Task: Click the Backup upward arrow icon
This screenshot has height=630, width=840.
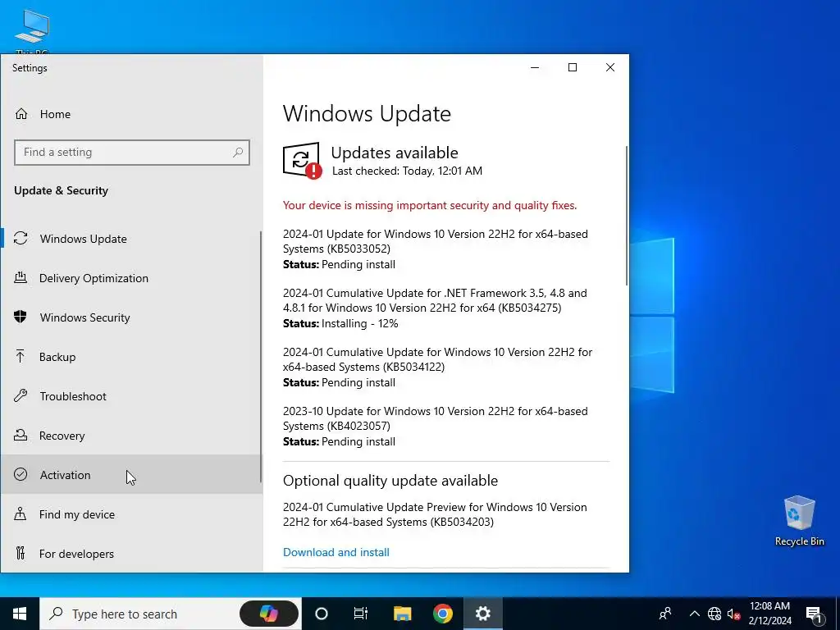Action: (x=21, y=356)
